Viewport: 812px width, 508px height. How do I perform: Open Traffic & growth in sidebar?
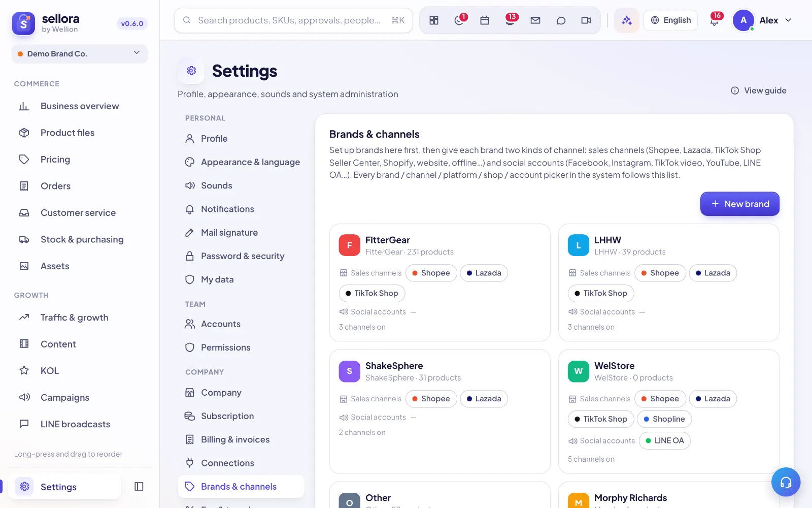(80, 317)
